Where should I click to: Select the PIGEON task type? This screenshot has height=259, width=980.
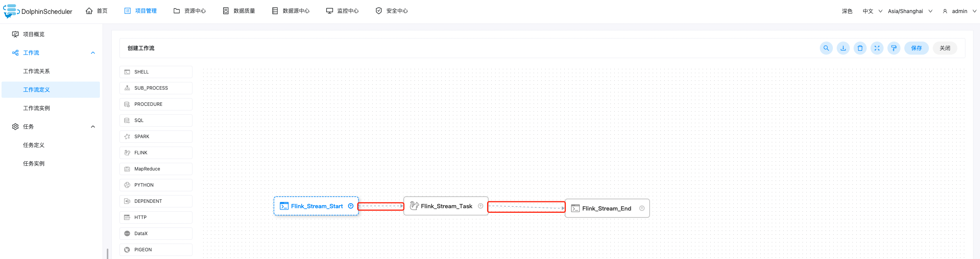(156, 250)
